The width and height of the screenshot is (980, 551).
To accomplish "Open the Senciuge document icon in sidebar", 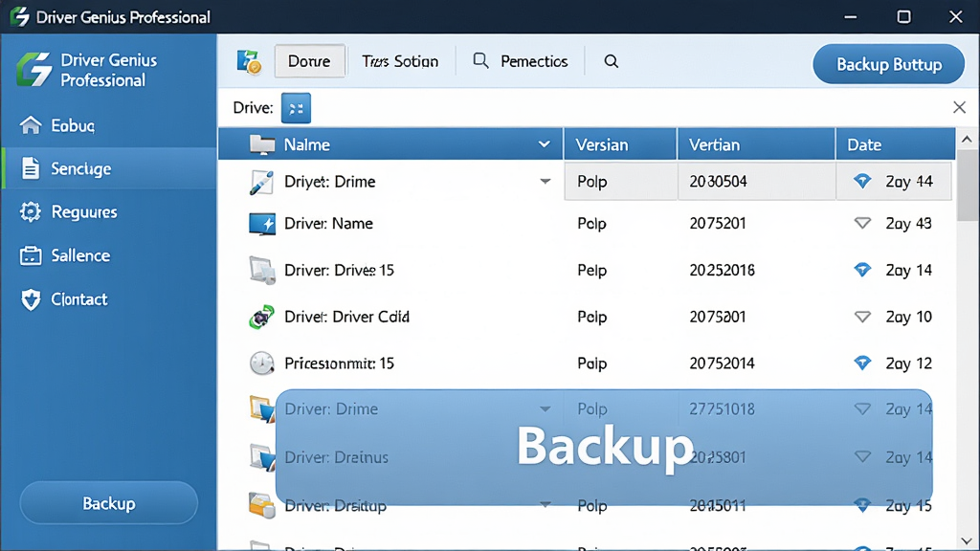I will point(30,168).
